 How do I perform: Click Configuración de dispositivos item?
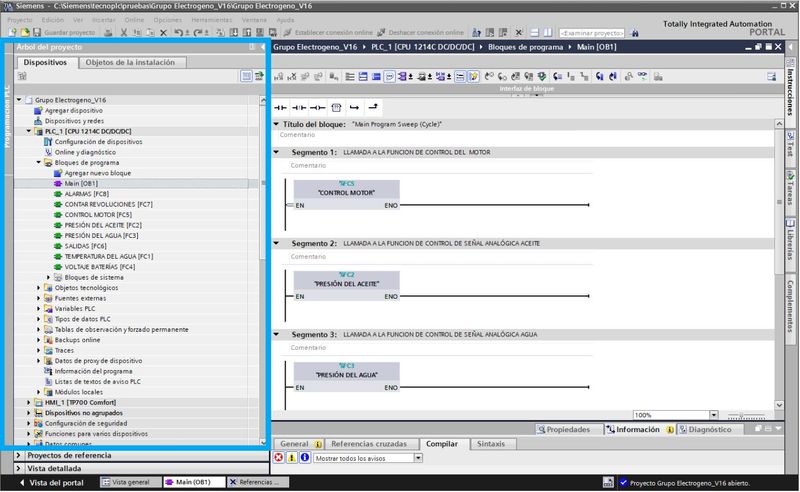(x=98, y=142)
